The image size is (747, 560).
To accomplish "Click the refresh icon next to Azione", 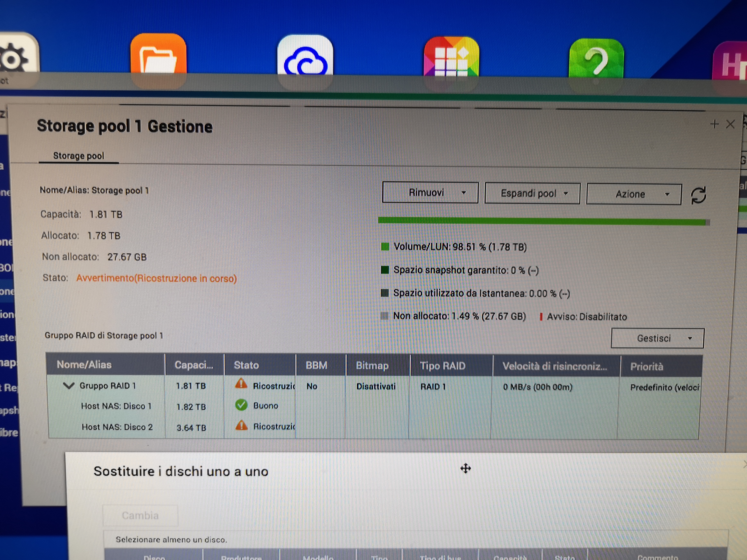I will [698, 195].
